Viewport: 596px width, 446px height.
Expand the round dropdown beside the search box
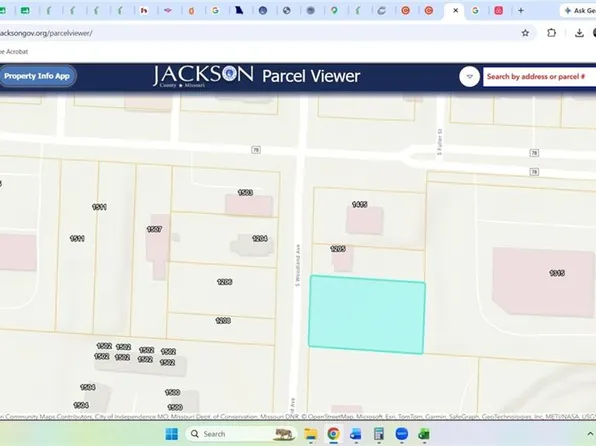tap(469, 76)
